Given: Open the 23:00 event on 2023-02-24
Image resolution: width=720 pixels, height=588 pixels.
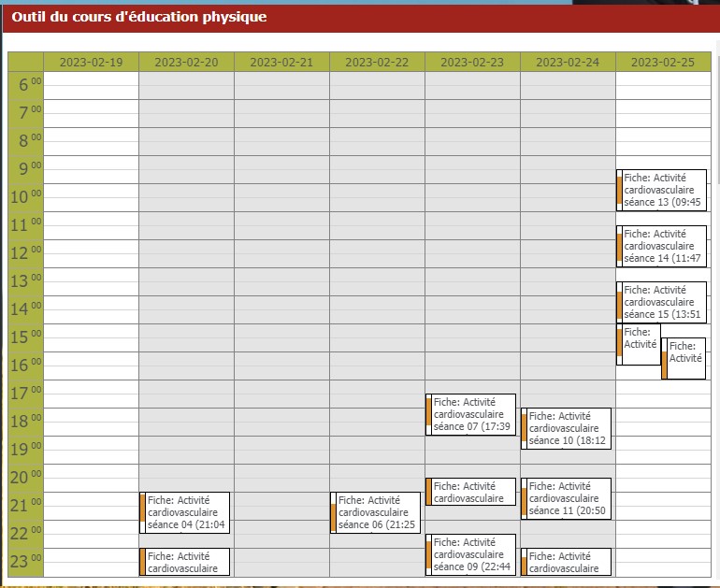Looking at the screenshot, I should pyautogui.click(x=568, y=562).
